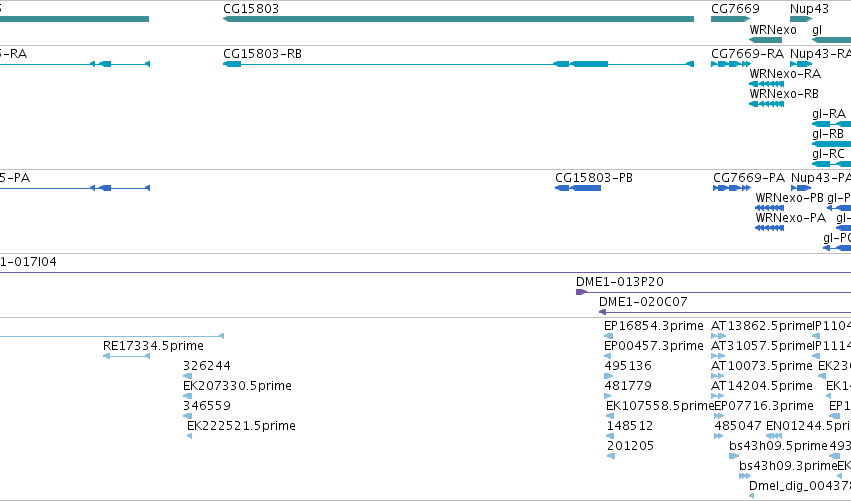Image resolution: width=851 pixels, height=501 pixels.
Task: Choose the gl-RB transcript label
Action: coord(828,134)
